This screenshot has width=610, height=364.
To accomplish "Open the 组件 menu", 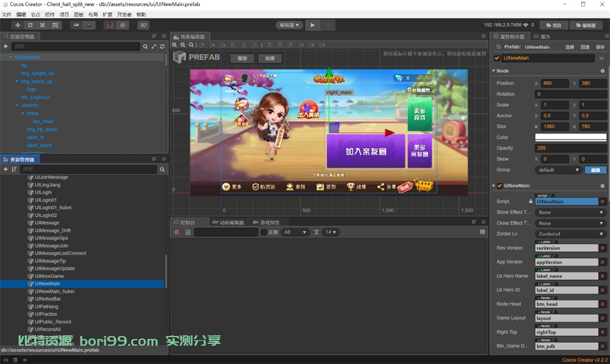I will pyautogui.click(x=50, y=15).
